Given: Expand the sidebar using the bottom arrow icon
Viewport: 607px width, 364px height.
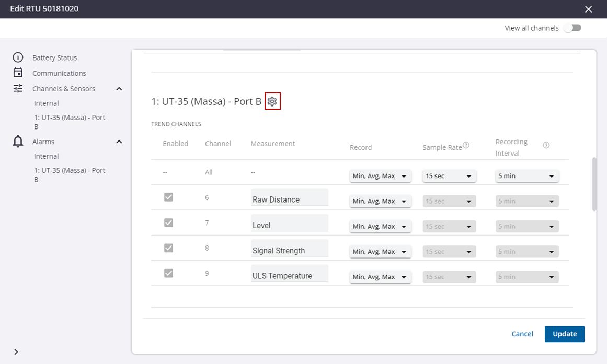Looking at the screenshot, I should (16, 351).
